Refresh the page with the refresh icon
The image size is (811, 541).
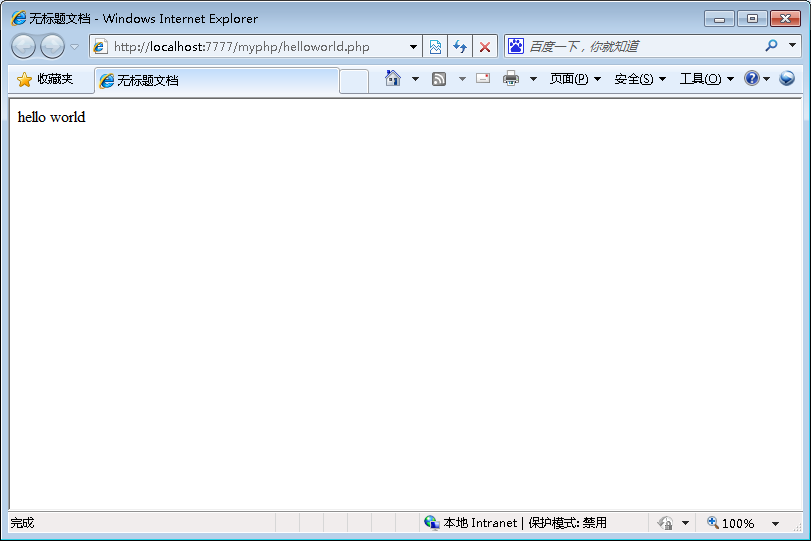(x=460, y=47)
